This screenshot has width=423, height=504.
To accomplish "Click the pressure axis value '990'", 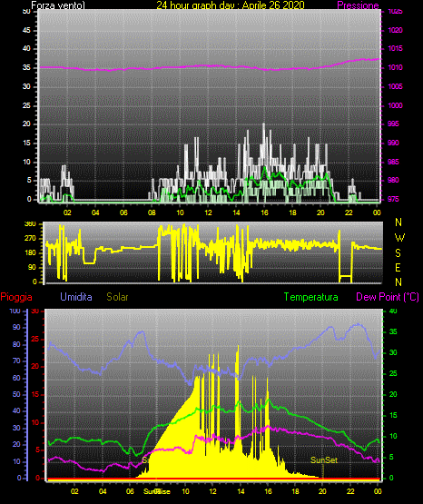I will tap(393, 143).
